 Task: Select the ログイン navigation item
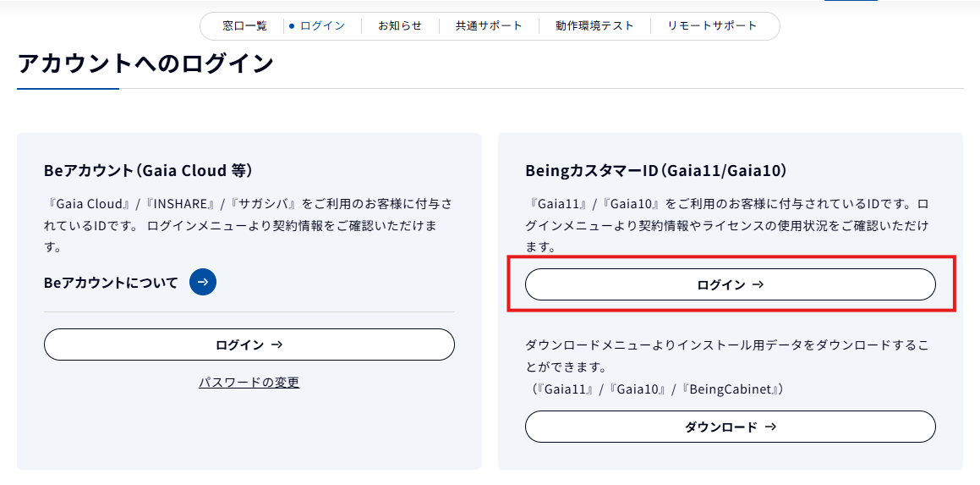click(322, 25)
